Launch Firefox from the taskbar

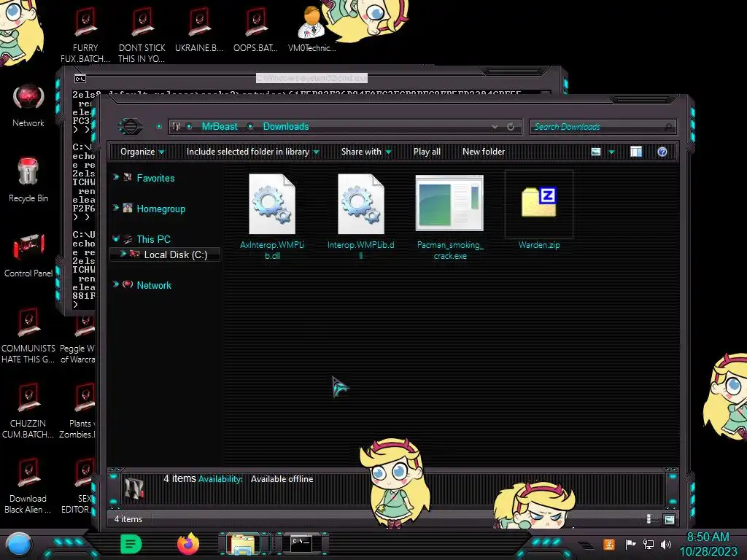(x=188, y=544)
